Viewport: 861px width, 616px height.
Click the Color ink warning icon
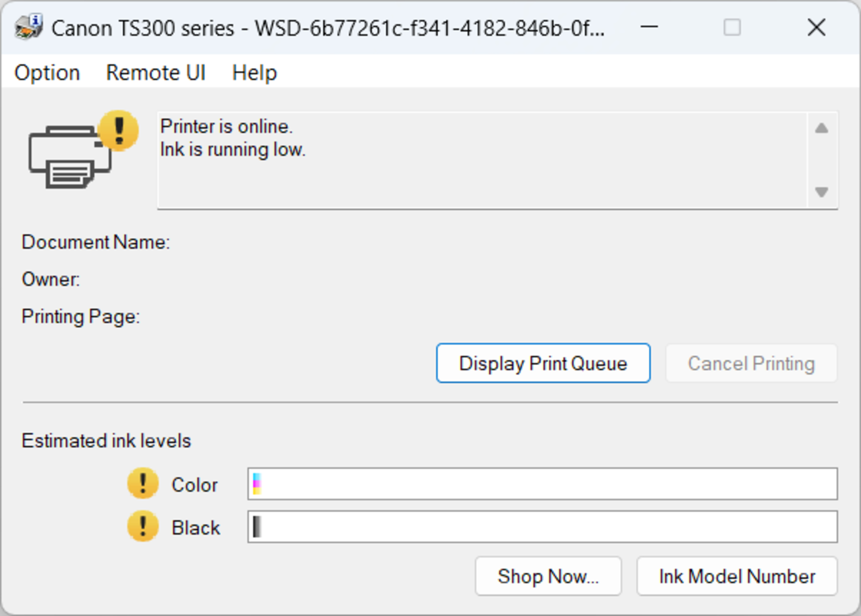tap(143, 483)
